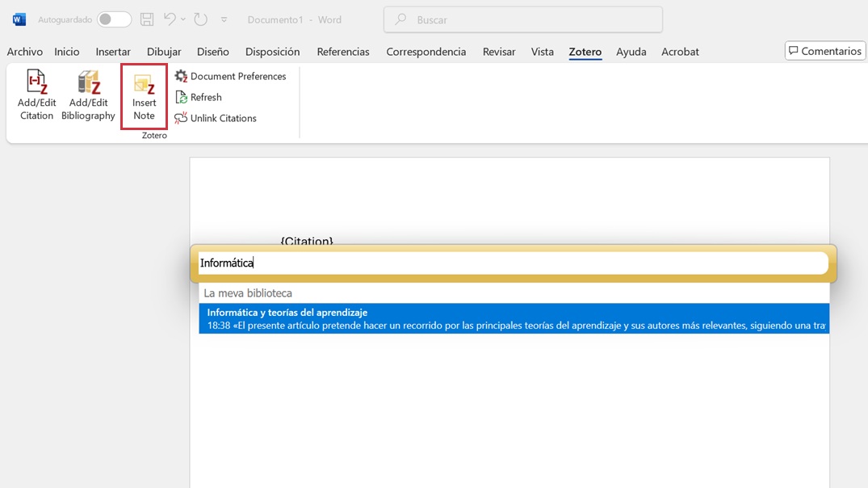Open the Disposición tab

pyautogui.click(x=272, y=52)
